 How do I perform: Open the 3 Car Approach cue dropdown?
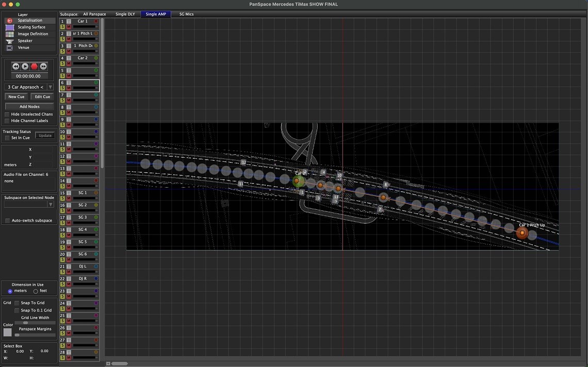click(x=50, y=87)
